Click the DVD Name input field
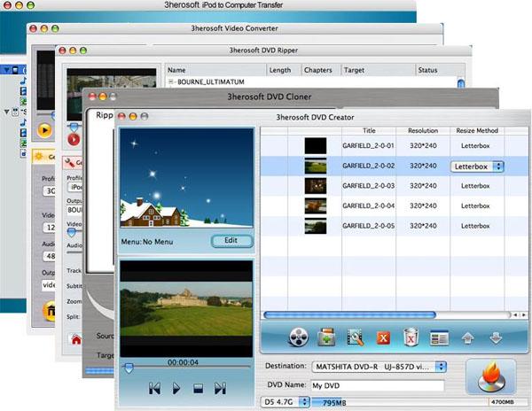The width and height of the screenshot is (532, 411). click(x=378, y=385)
